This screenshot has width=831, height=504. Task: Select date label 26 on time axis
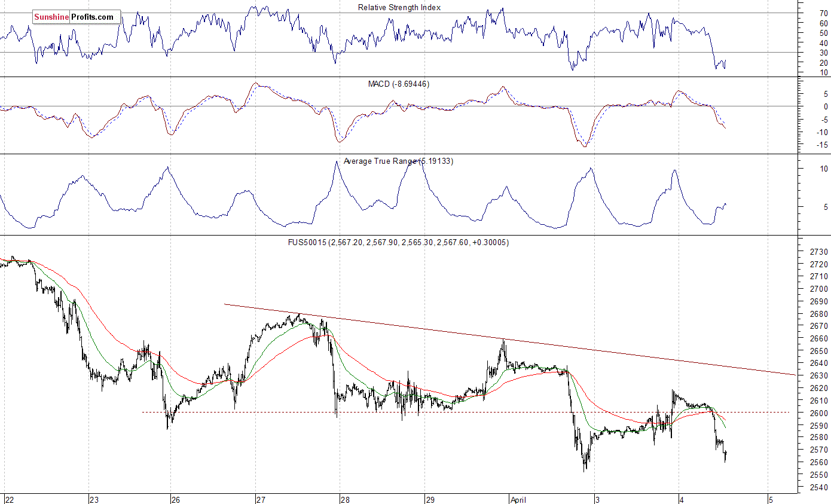176,499
